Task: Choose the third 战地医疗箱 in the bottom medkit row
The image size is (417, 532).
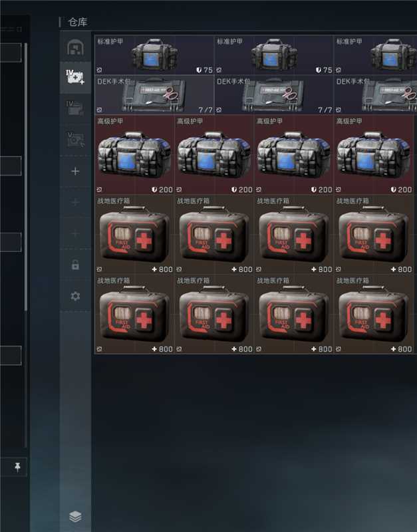Action: [x=294, y=314]
